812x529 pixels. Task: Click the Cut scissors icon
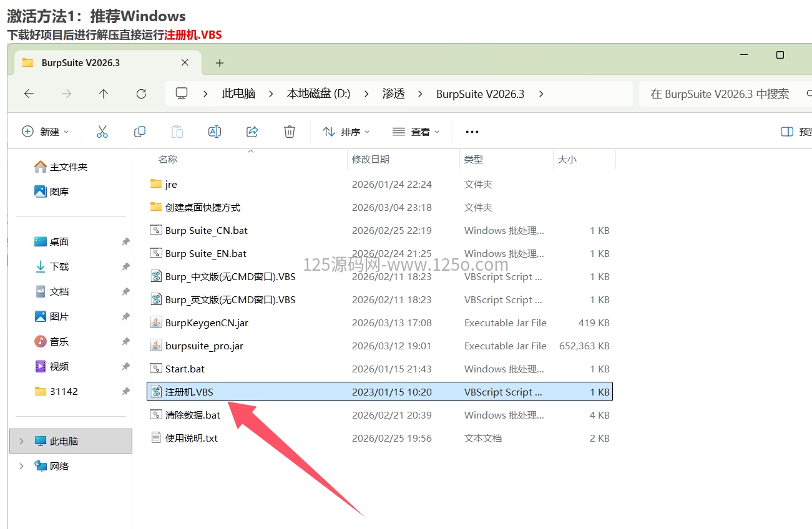coord(102,132)
